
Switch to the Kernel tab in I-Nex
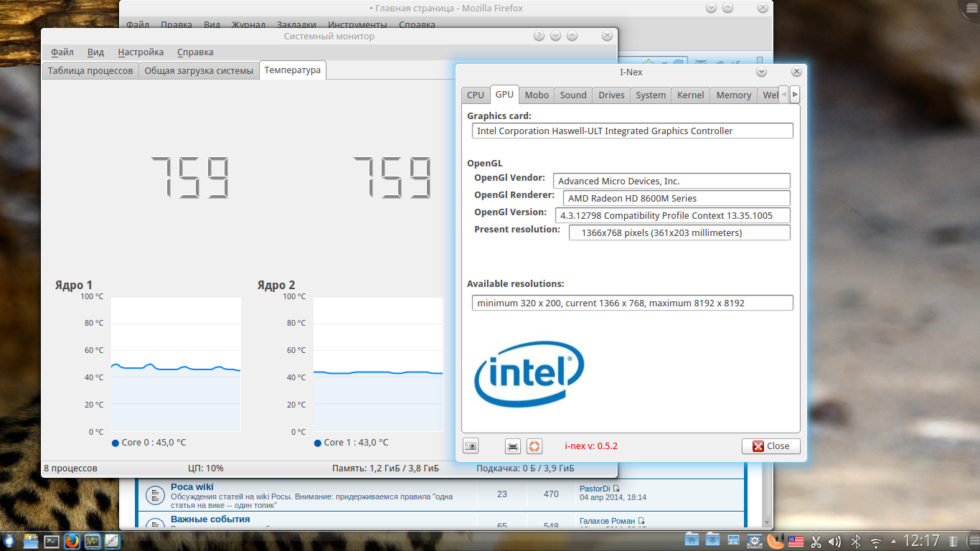[691, 95]
